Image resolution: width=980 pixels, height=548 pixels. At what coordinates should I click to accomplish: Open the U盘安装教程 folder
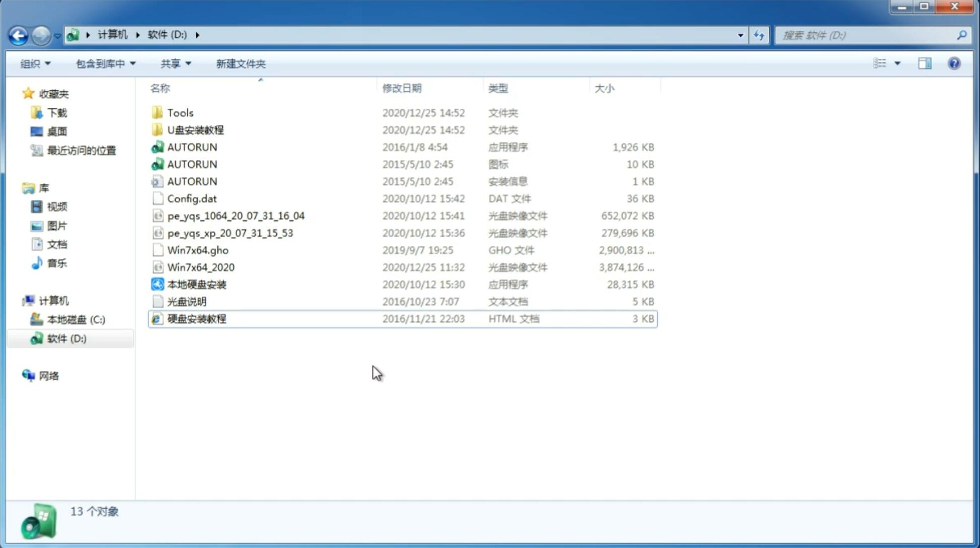click(x=195, y=130)
